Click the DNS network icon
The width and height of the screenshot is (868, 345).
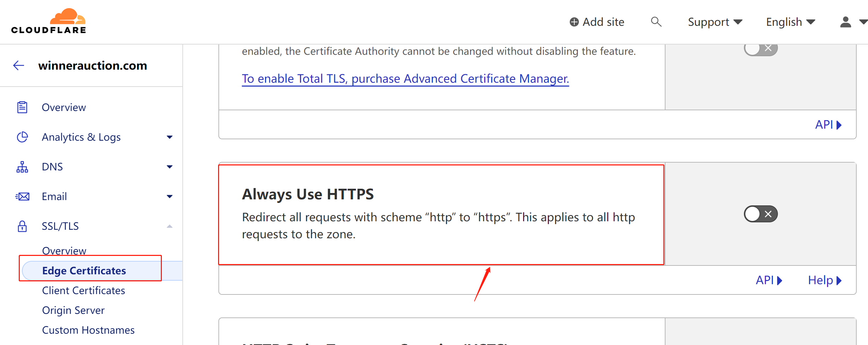(22, 167)
